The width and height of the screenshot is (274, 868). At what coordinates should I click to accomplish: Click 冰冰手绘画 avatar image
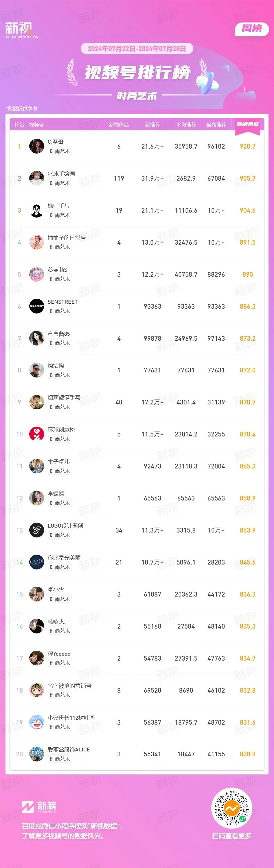point(36,178)
